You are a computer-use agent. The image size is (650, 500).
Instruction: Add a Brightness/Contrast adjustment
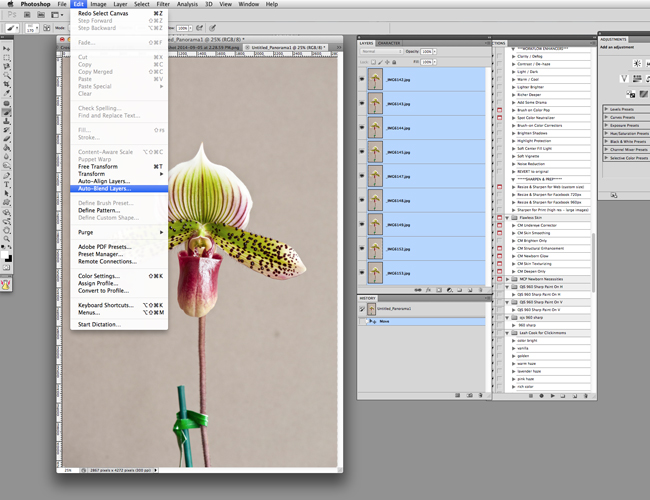point(637,63)
